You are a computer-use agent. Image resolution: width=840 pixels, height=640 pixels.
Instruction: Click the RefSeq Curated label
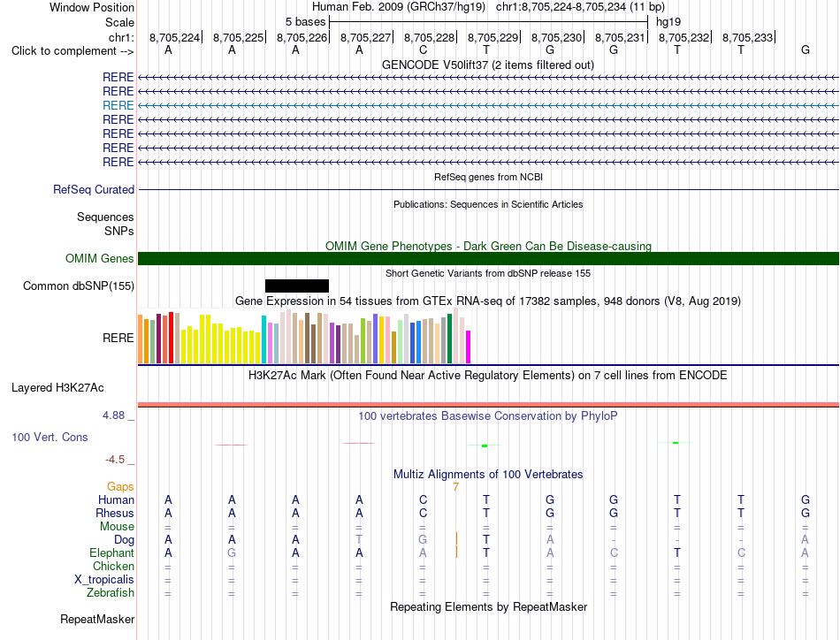pos(94,189)
